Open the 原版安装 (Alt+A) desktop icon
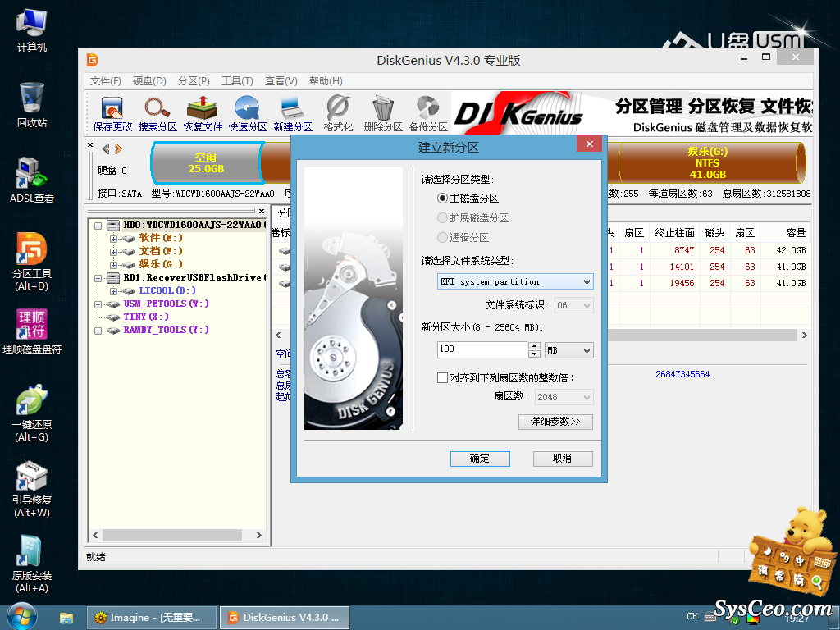This screenshot has height=630, width=840. pos(32,564)
